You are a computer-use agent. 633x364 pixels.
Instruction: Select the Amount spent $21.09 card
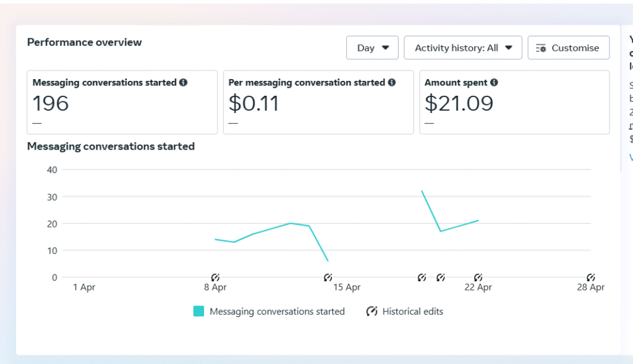514,102
